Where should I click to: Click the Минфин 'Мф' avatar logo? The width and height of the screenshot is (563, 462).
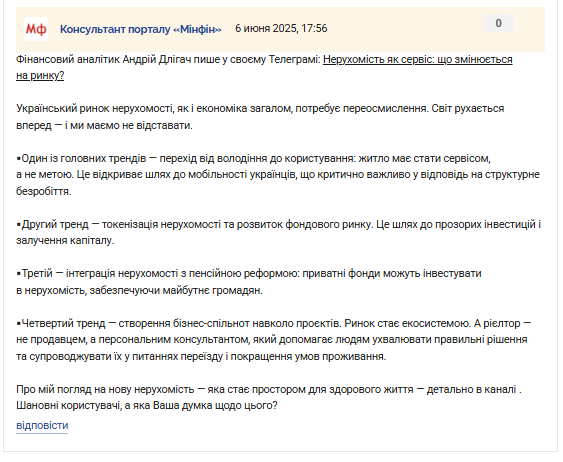36,29
